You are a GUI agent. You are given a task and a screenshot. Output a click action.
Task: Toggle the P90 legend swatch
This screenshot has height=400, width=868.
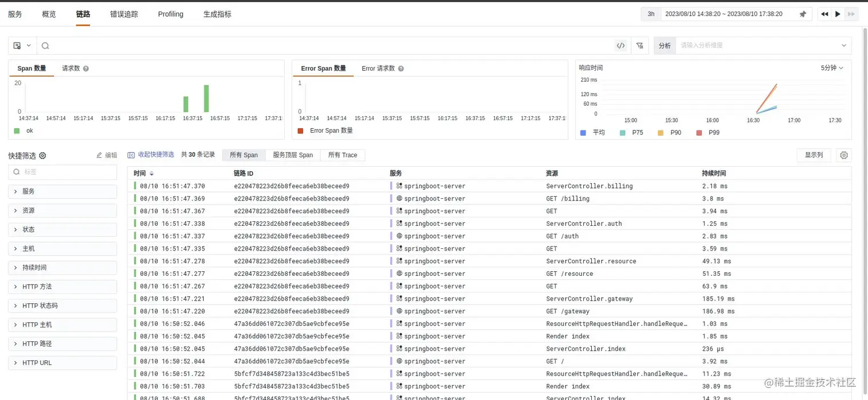pos(660,133)
